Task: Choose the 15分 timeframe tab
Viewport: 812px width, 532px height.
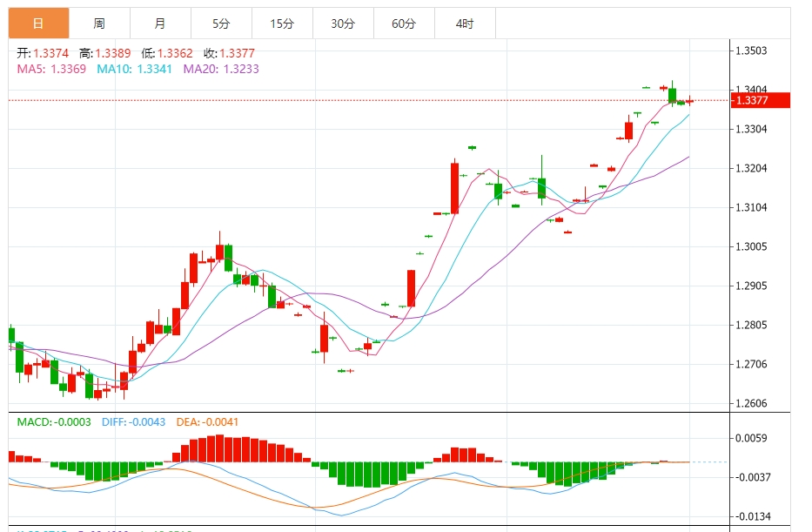Action: pyautogui.click(x=282, y=24)
